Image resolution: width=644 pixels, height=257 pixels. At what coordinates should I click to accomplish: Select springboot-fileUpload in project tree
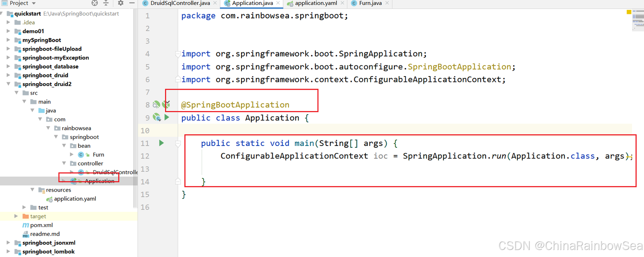(52, 49)
